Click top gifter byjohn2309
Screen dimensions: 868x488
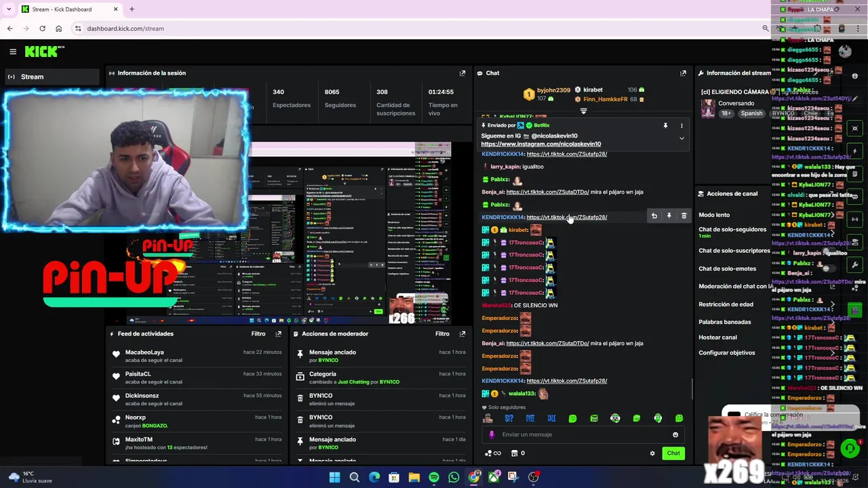pyautogui.click(x=553, y=90)
